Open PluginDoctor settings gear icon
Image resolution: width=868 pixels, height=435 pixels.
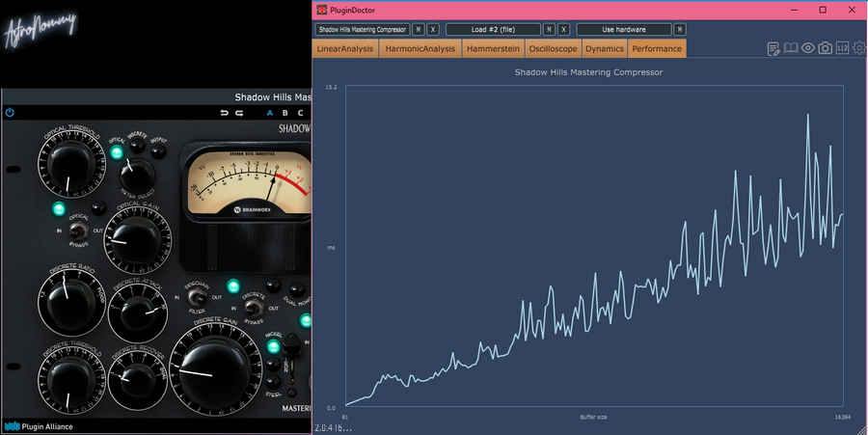click(859, 48)
